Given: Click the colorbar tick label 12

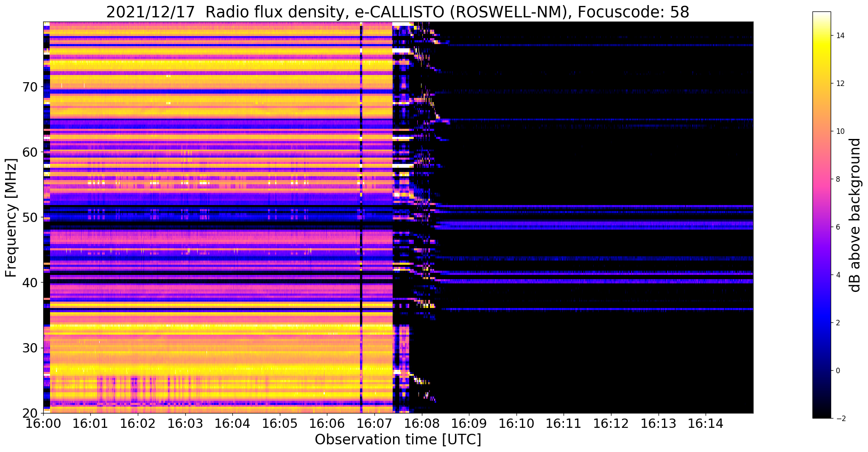Looking at the screenshot, I should tap(840, 83).
